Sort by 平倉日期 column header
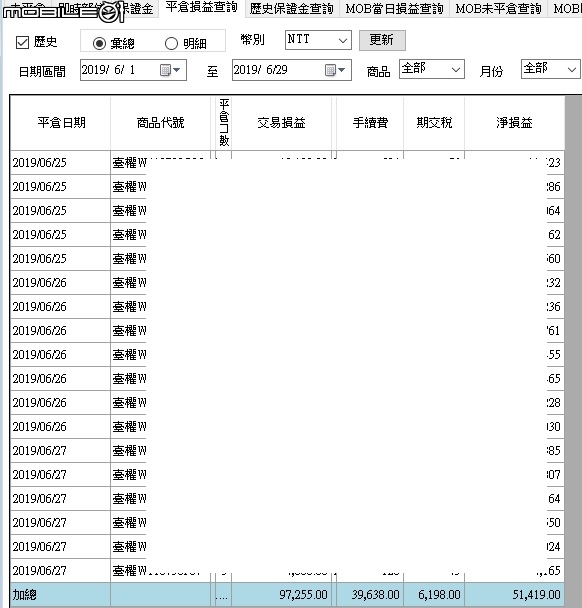 (61, 123)
